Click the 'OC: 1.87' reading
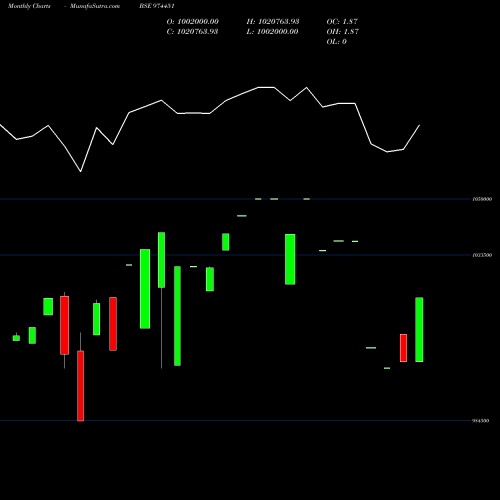The width and height of the screenshot is (500, 500). coord(342,22)
